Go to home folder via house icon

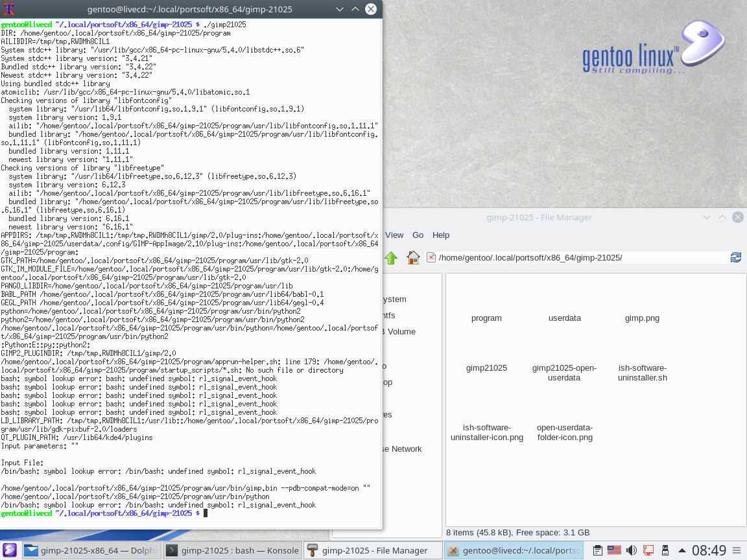click(x=413, y=257)
